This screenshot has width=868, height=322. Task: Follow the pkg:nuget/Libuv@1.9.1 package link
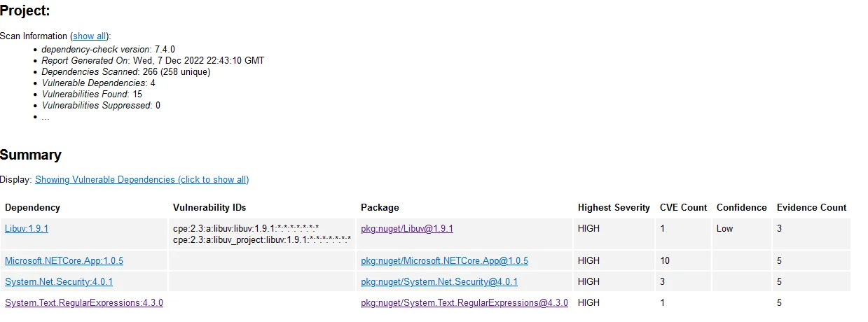tap(407, 229)
